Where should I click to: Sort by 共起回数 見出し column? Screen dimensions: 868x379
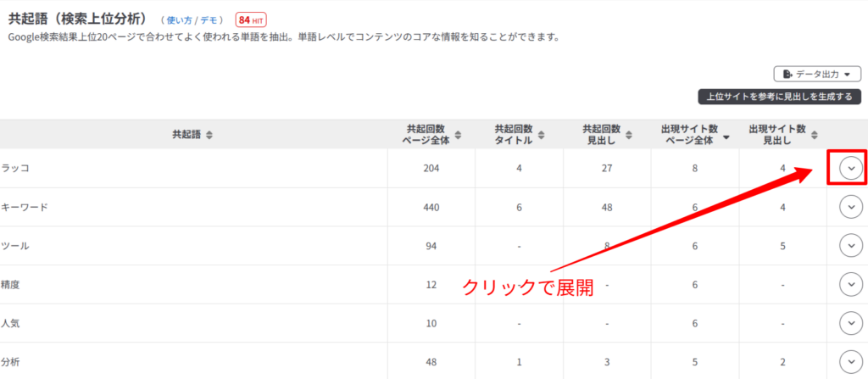(x=628, y=135)
